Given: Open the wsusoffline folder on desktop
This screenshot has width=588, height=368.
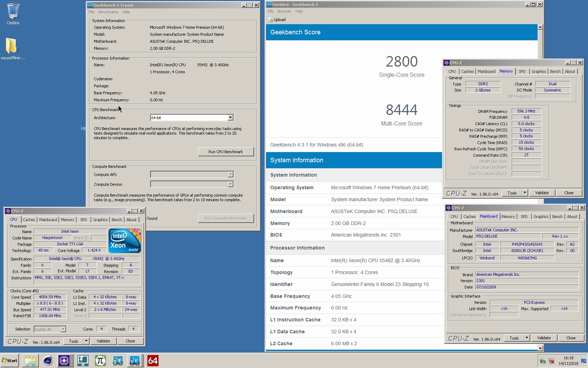Looking at the screenshot, I should 13,48.
